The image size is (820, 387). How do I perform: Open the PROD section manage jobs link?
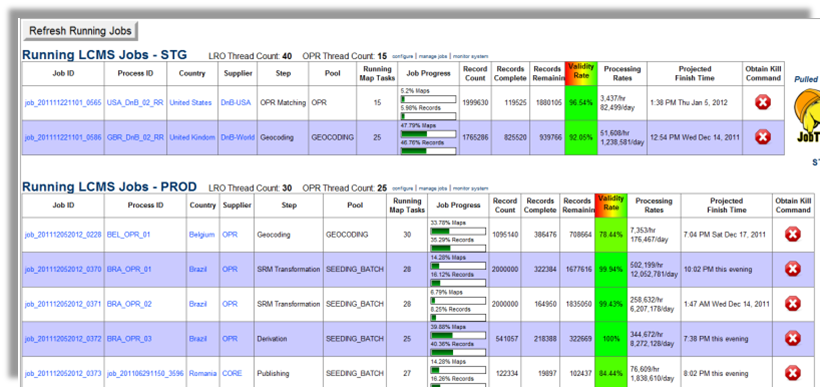click(434, 188)
